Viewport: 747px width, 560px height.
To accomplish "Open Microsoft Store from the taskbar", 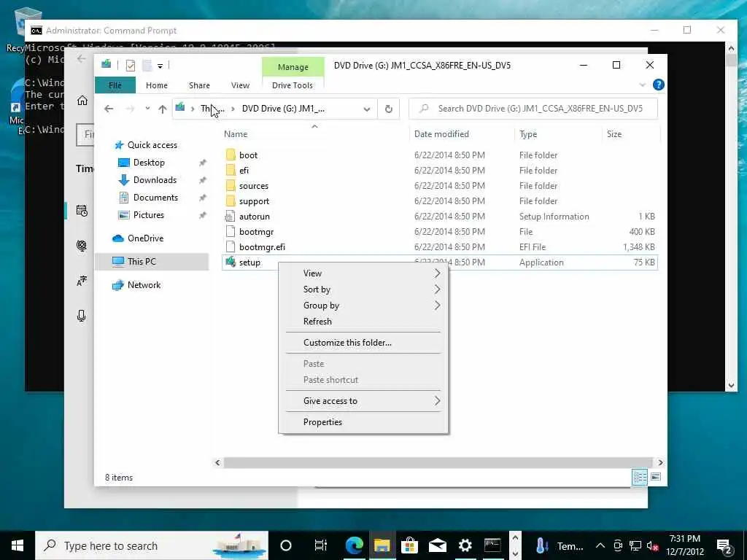I will click(x=409, y=545).
